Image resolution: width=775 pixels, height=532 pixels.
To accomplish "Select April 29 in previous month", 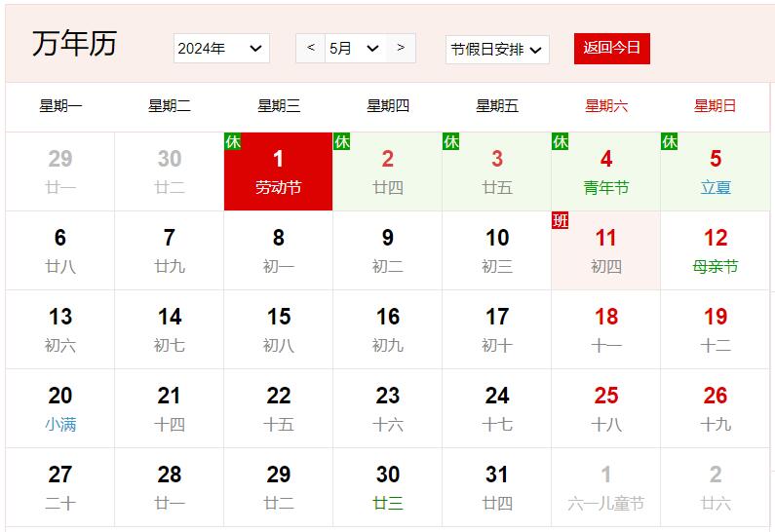I will 60,171.
